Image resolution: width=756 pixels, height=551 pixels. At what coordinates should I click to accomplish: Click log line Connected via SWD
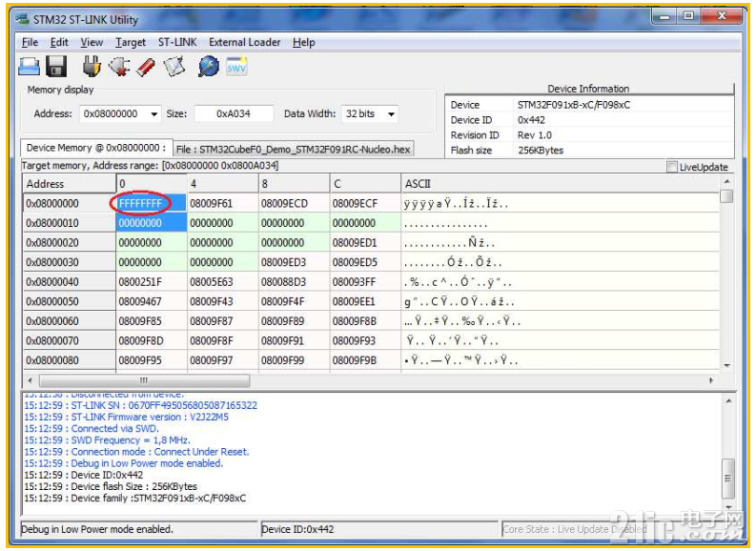pyautogui.click(x=92, y=429)
